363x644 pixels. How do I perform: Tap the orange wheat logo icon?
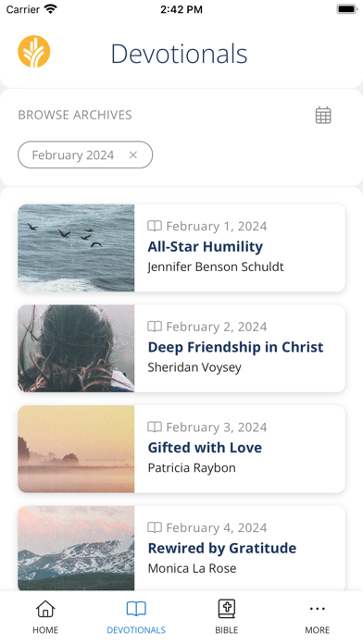(34, 51)
